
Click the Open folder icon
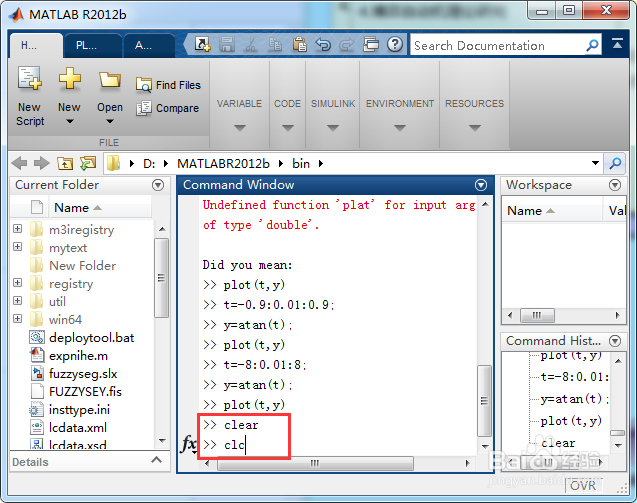110,79
